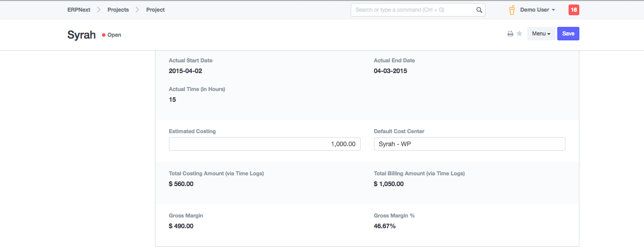Viewport: 644px width, 252px height.
Task: Open the Menu dropdown
Action: (x=541, y=34)
